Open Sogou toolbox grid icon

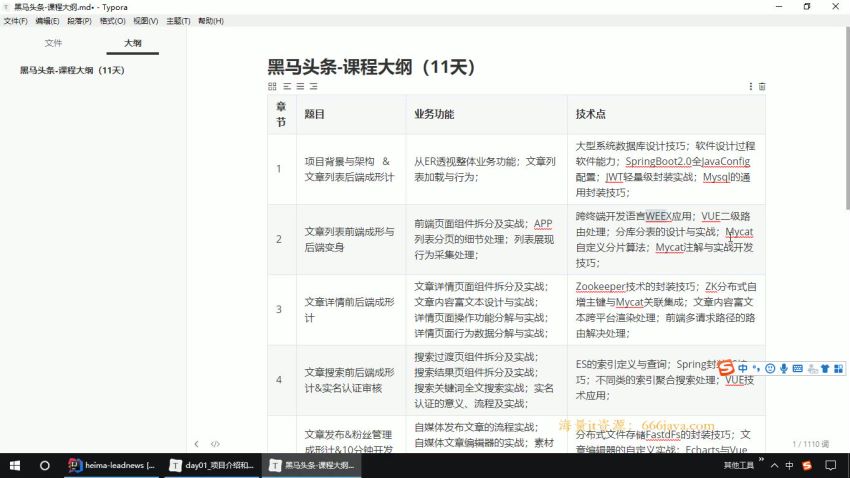[x=839, y=369]
